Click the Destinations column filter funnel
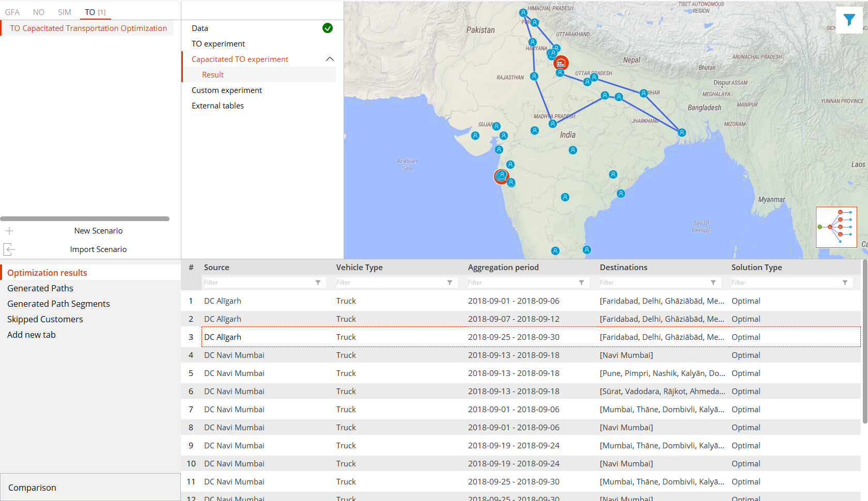The image size is (868, 501). (x=713, y=283)
